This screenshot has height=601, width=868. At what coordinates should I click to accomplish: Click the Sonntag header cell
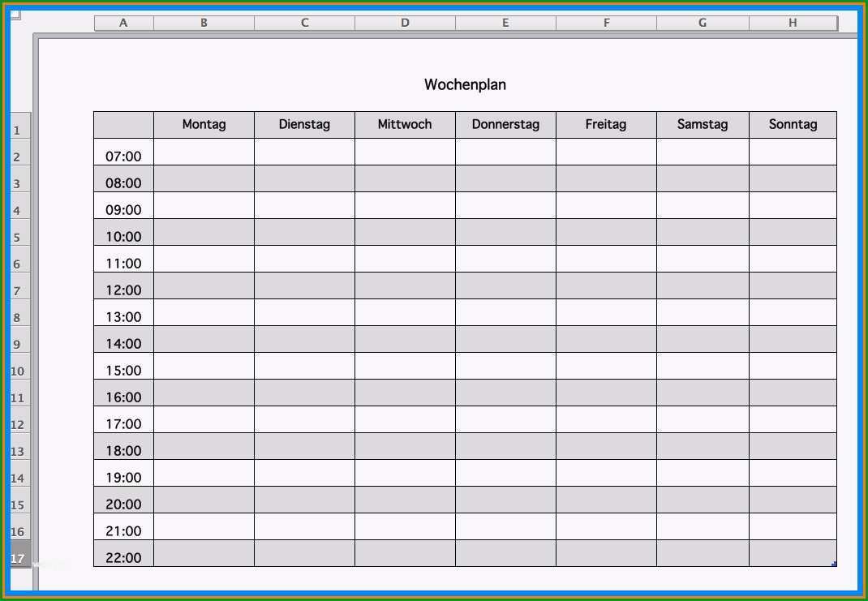pyautogui.click(x=793, y=125)
